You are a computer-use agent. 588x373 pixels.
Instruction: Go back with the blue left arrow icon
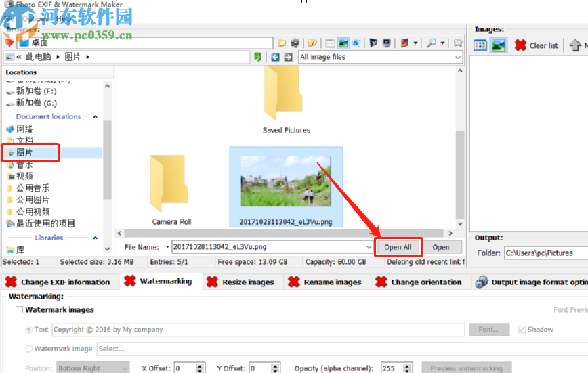tap(275, 57)
